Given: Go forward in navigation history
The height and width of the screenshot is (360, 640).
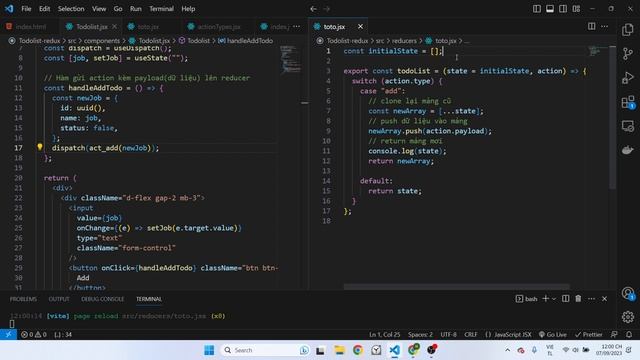Looking at the screenshot, I should point(327,9).
